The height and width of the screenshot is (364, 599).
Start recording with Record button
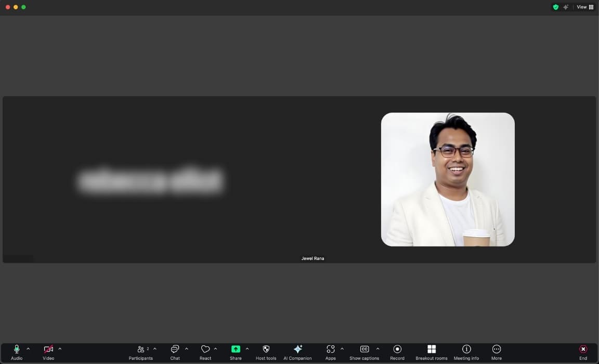point(397,352)
